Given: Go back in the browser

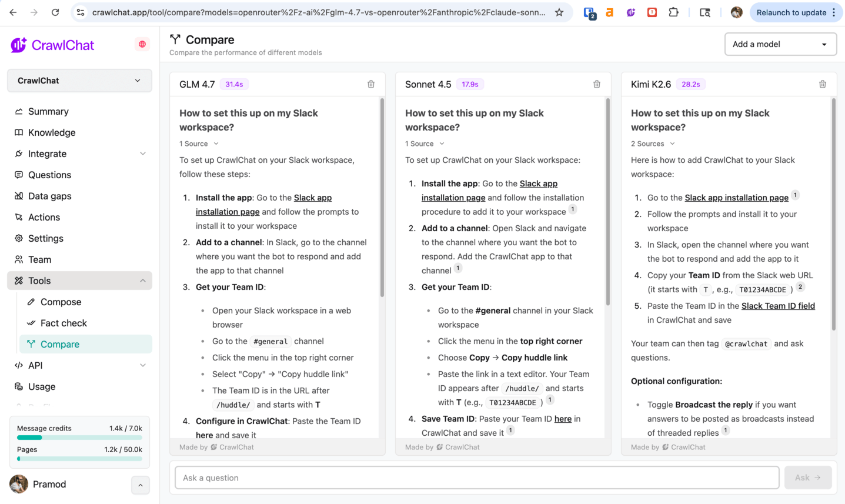Looking at the screenshot, I should pyautogui.click(x=13, y=12).
